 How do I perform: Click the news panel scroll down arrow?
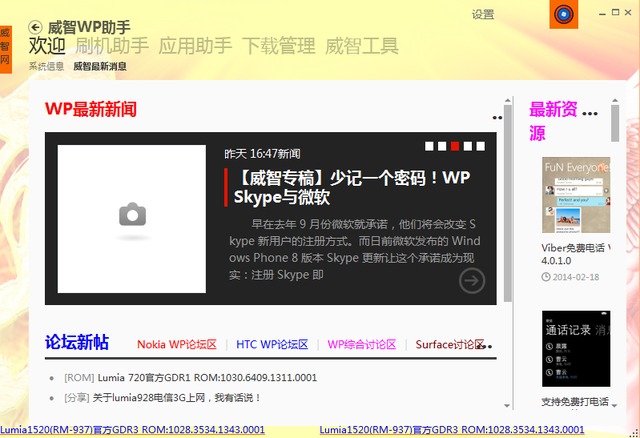coord(507,405)
